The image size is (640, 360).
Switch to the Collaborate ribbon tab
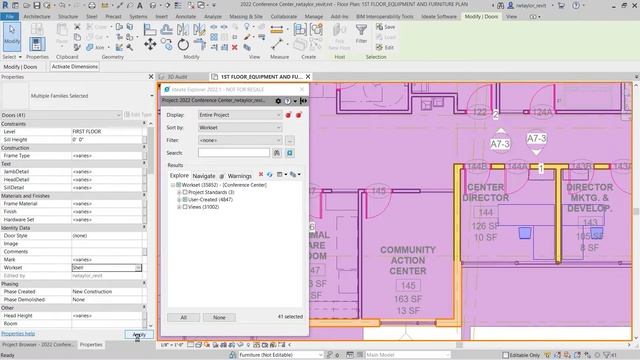coord(284,17)
